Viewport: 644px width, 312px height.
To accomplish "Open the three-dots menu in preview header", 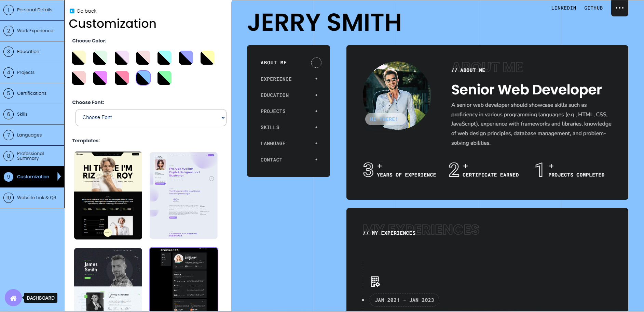I will tap(619, 8).
